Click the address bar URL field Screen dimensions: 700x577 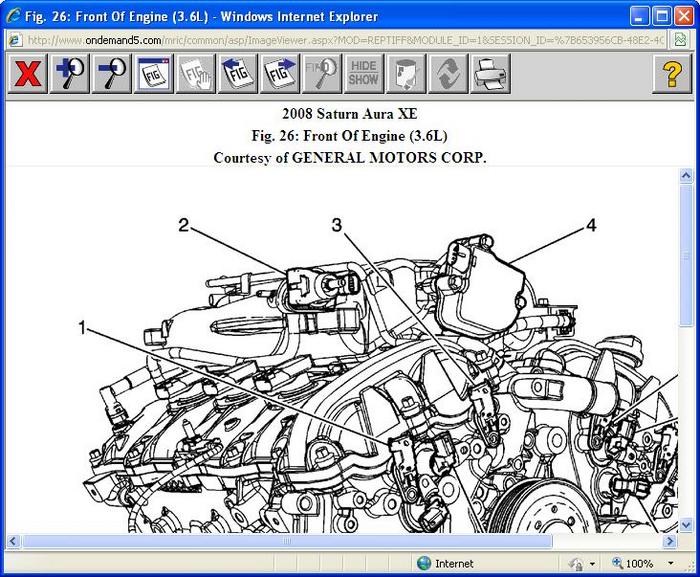point(344,40)
